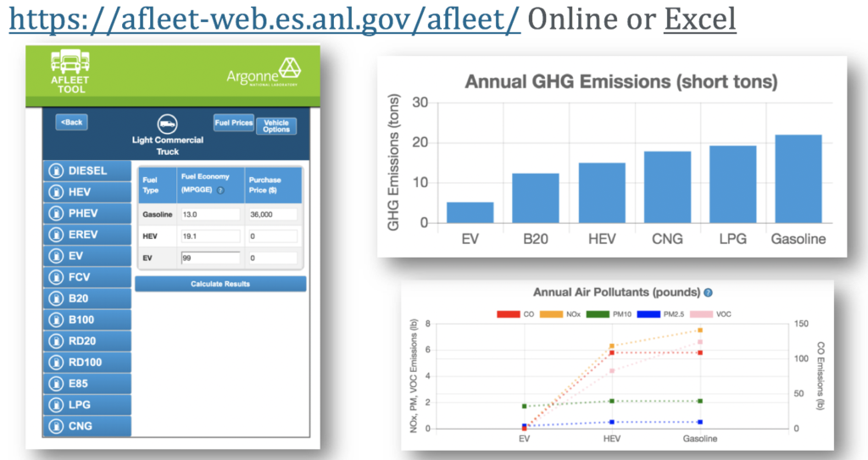
Task: Select CNG in the fuel list
Action: click(x=87, y=426)
